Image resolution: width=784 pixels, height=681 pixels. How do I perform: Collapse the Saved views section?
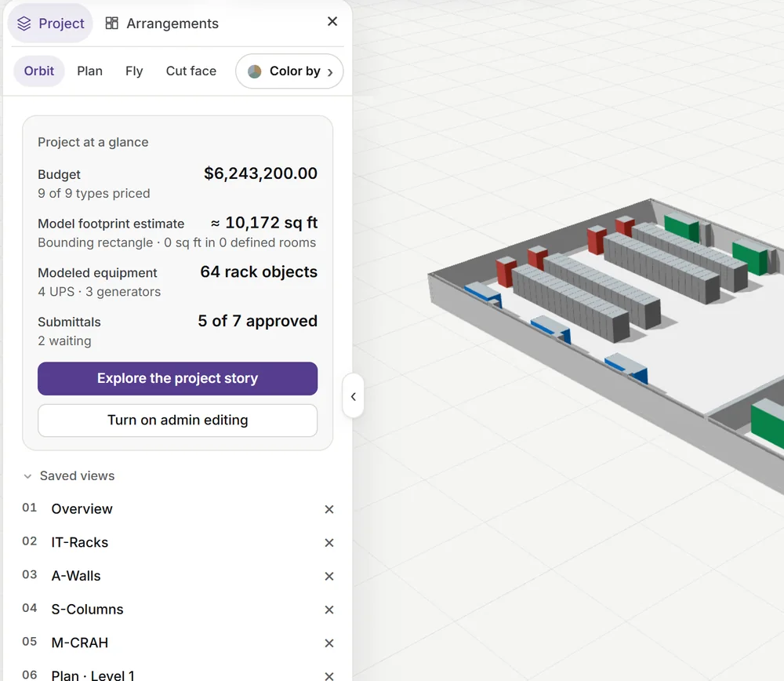point(69,476)
